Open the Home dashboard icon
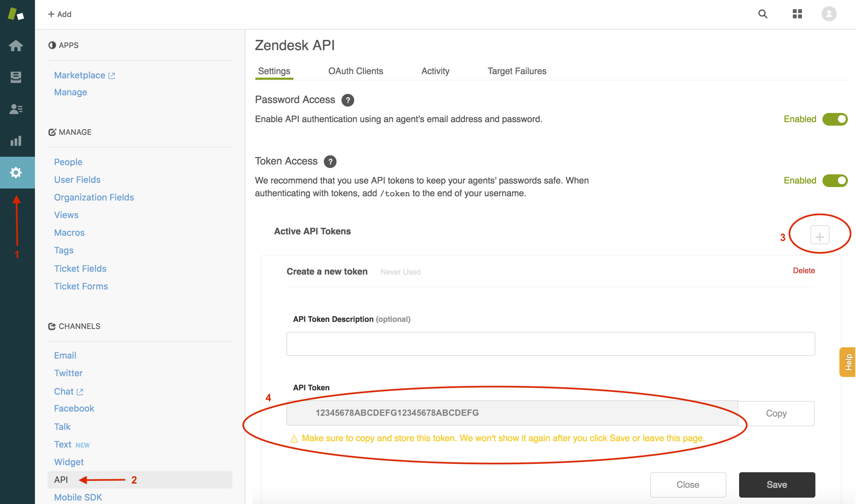Image resolution: width=856 pixels, height=504 pixels. point(16,46)
